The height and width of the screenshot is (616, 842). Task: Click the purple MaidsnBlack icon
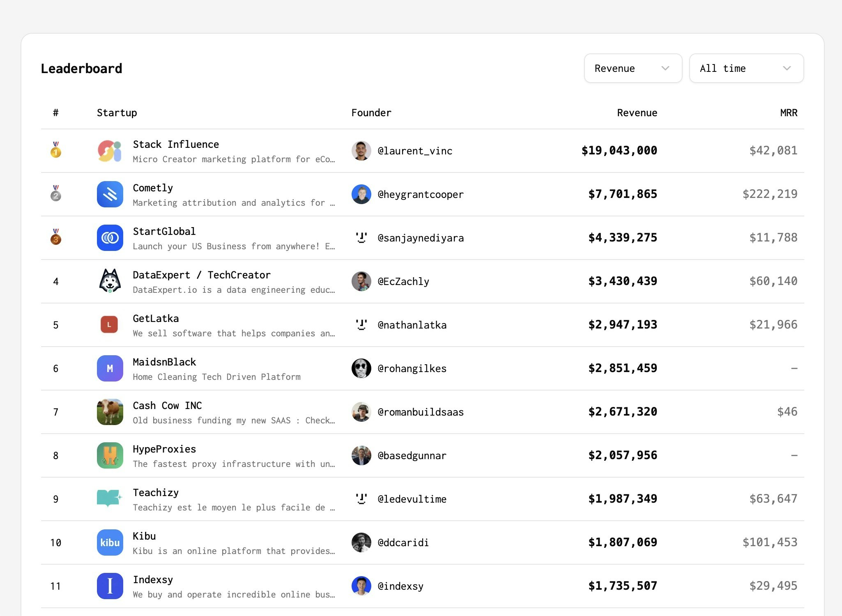109,368
